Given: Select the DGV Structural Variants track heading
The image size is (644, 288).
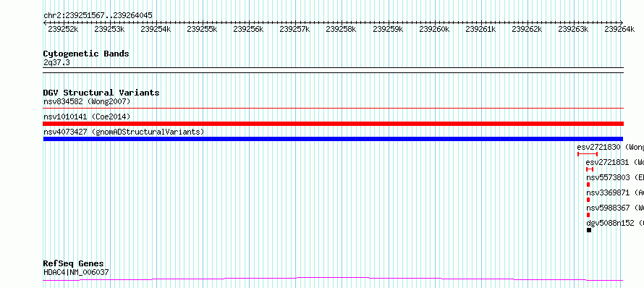Looking at the screenshot, I should pyautogui.click(x=101, y=93).
